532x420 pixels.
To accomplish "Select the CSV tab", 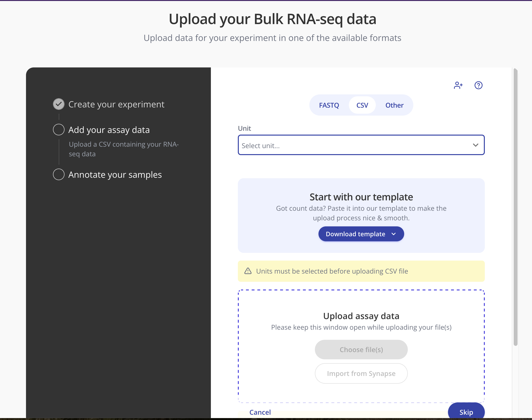I will click(362, 105).
